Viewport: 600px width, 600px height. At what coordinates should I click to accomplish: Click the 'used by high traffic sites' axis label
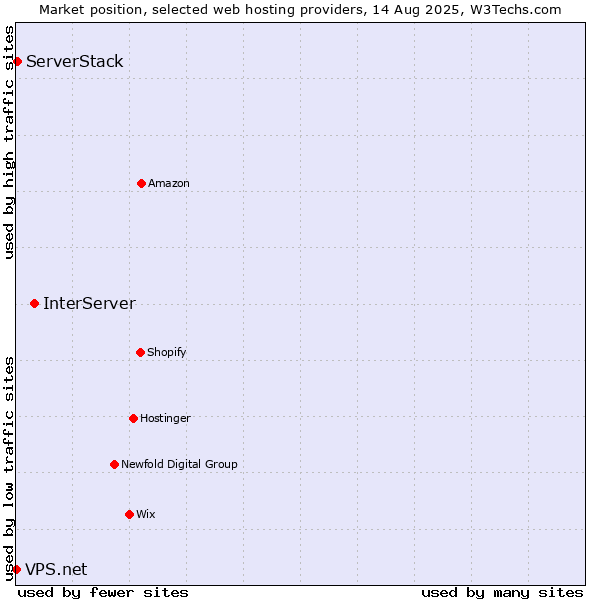point(8,142)
